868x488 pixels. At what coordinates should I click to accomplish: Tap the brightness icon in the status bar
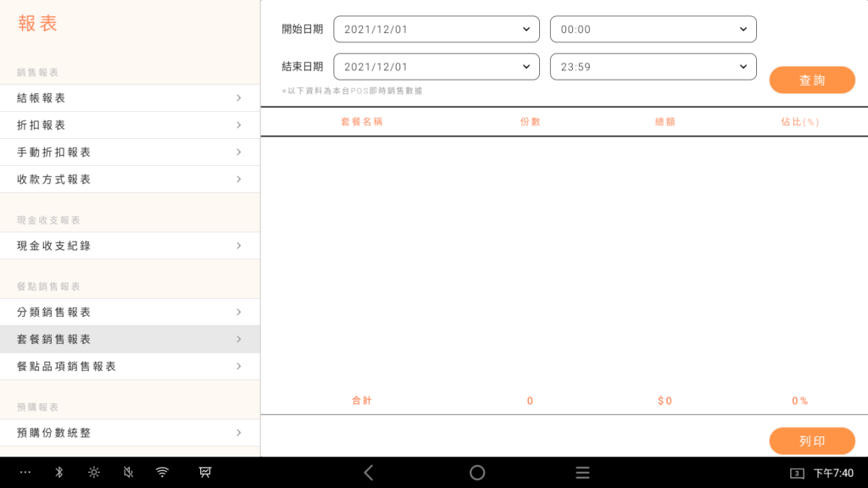pos(93,472)
